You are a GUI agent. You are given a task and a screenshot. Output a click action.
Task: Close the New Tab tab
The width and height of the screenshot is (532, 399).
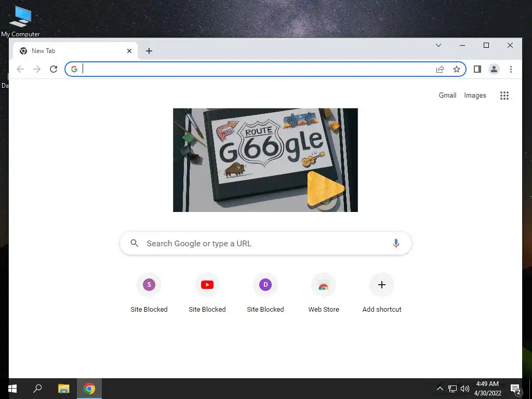coord(129,51)
